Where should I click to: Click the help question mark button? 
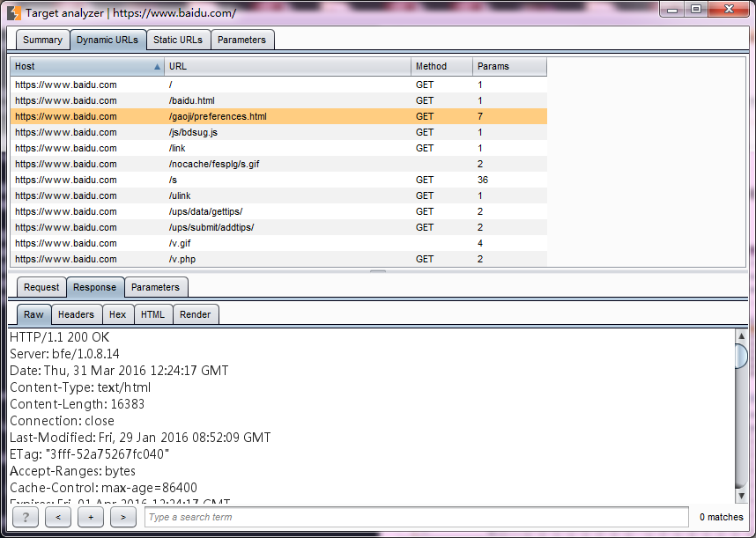26,517
